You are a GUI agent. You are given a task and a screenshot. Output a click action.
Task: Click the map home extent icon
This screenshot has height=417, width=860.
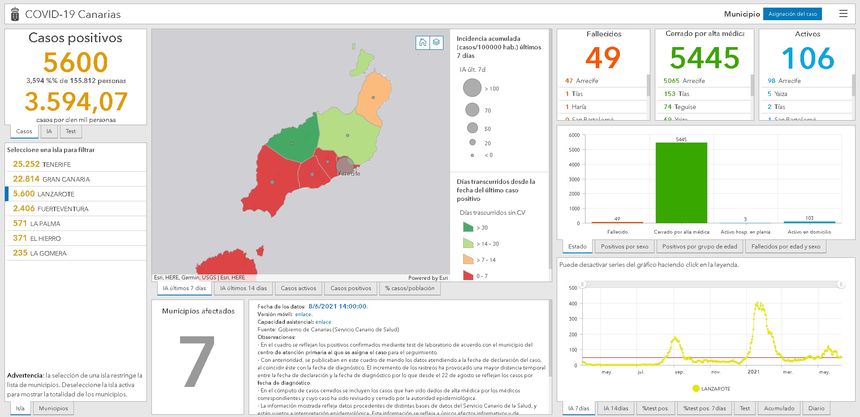click(423, 42)
